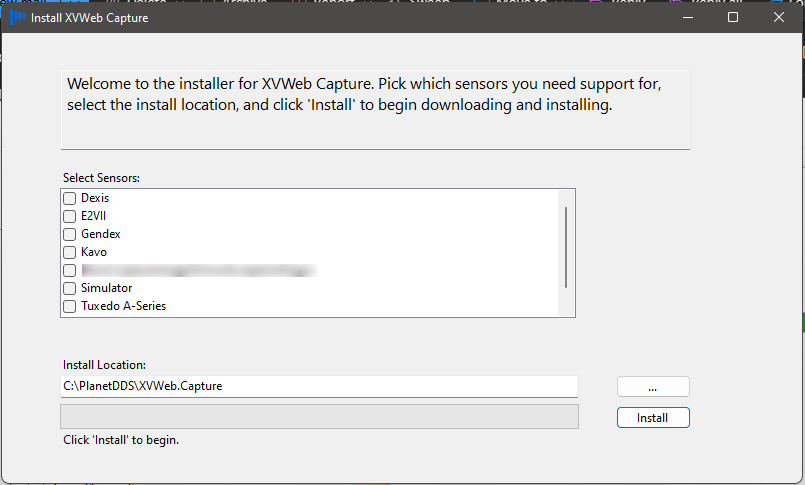Click the XVWeb Capture title bar icon
This screenshot has height=485, width=805.
(x=17, y=17)
